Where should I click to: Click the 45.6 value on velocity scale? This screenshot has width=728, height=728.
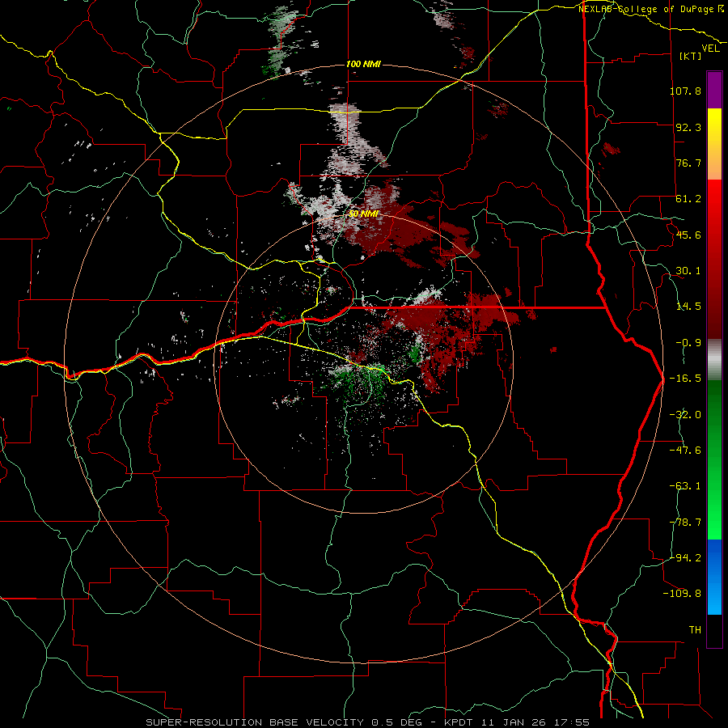688,235
